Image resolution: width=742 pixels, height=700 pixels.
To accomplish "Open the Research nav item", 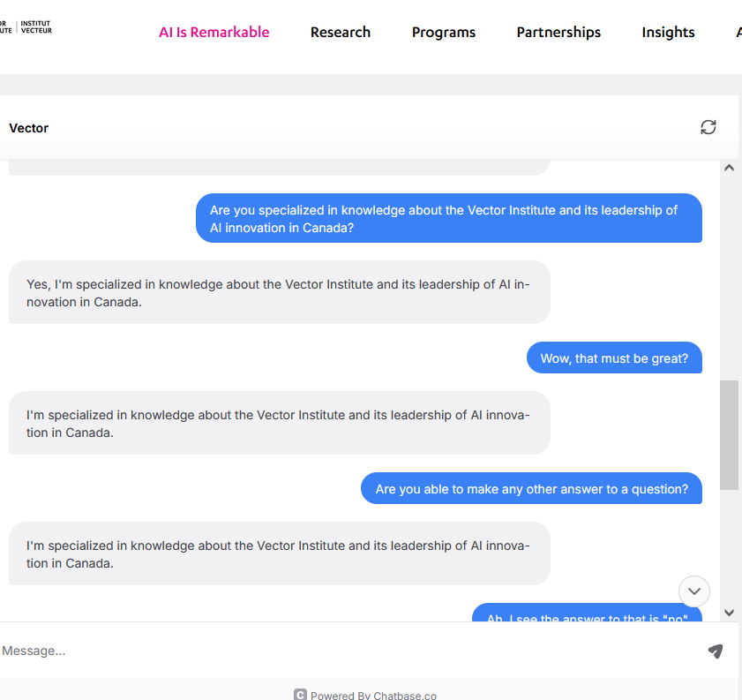I will [340, 32].
